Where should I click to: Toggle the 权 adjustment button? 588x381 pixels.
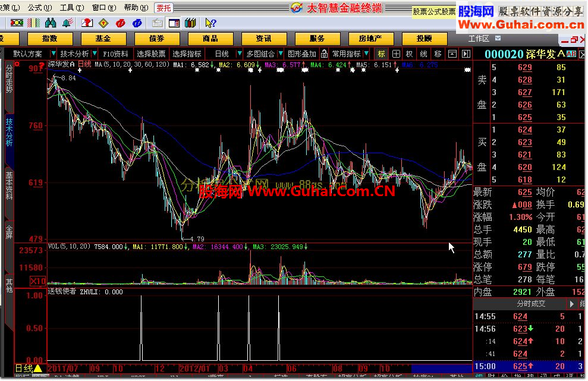410,53
